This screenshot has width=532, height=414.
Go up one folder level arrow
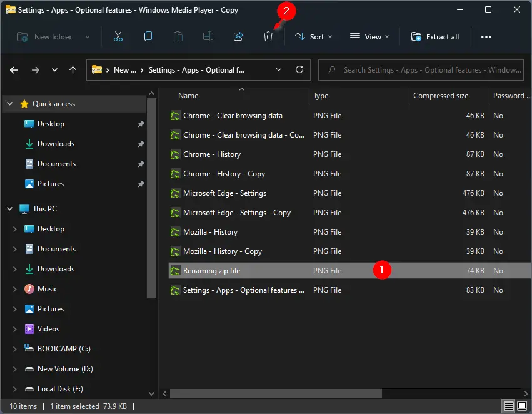click(x=73, y=70)
